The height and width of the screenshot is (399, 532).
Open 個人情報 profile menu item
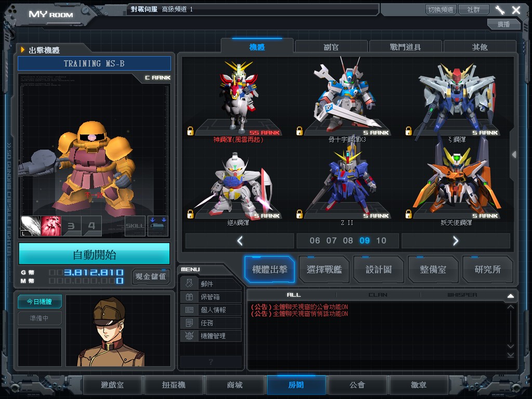pos(211,310)
